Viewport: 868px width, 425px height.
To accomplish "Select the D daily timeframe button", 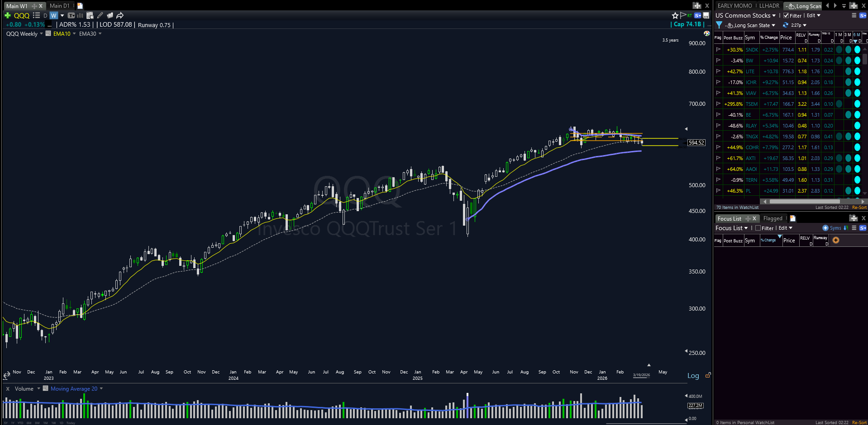I will 45,15.
